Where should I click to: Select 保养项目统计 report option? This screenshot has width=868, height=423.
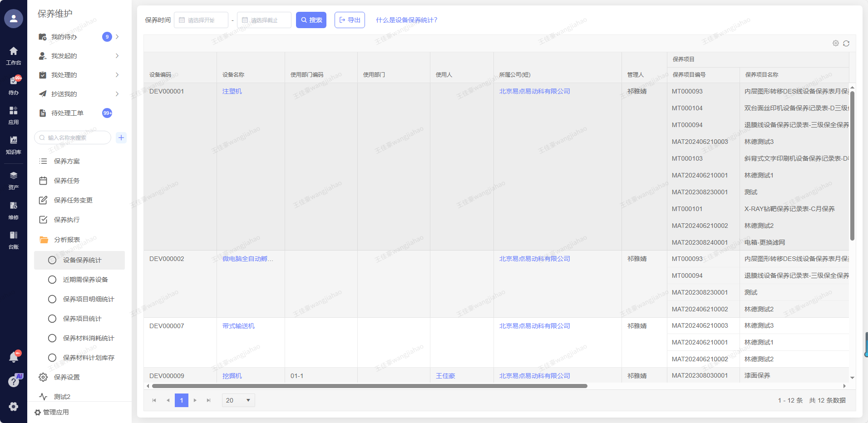82,319
